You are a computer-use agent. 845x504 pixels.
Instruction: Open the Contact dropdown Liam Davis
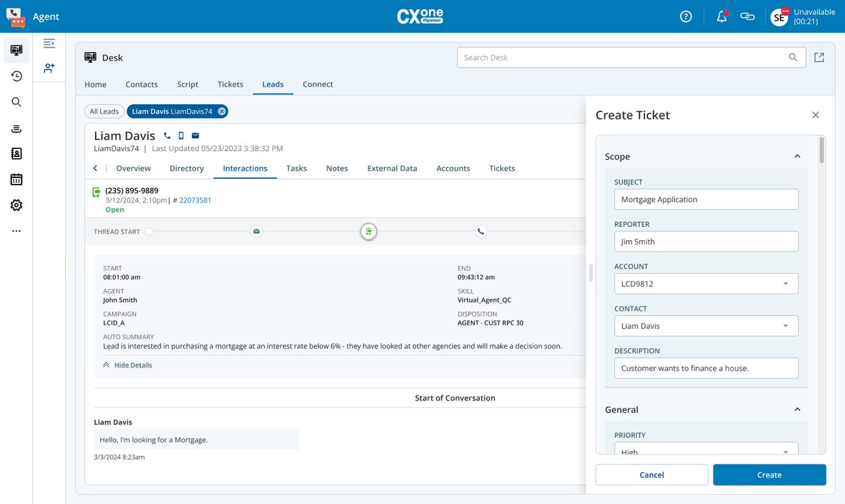(x=706, y=326)
